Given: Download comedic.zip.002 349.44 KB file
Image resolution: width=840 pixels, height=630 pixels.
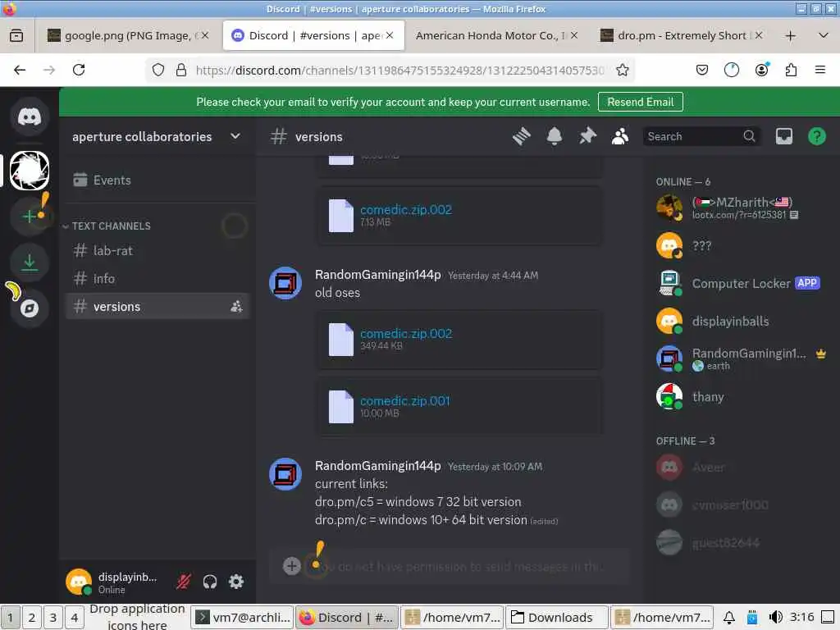Looking at the screenshot, I should pyautogui.click(x=405, y=334).
